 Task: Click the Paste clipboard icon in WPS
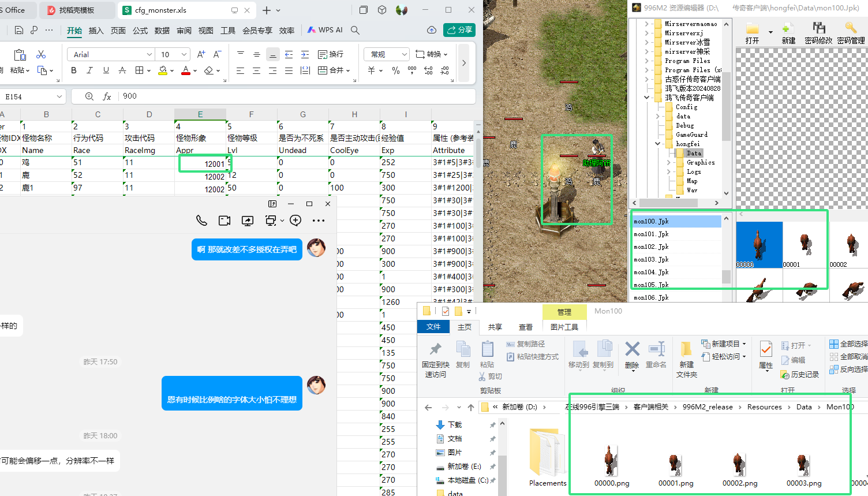20,55
